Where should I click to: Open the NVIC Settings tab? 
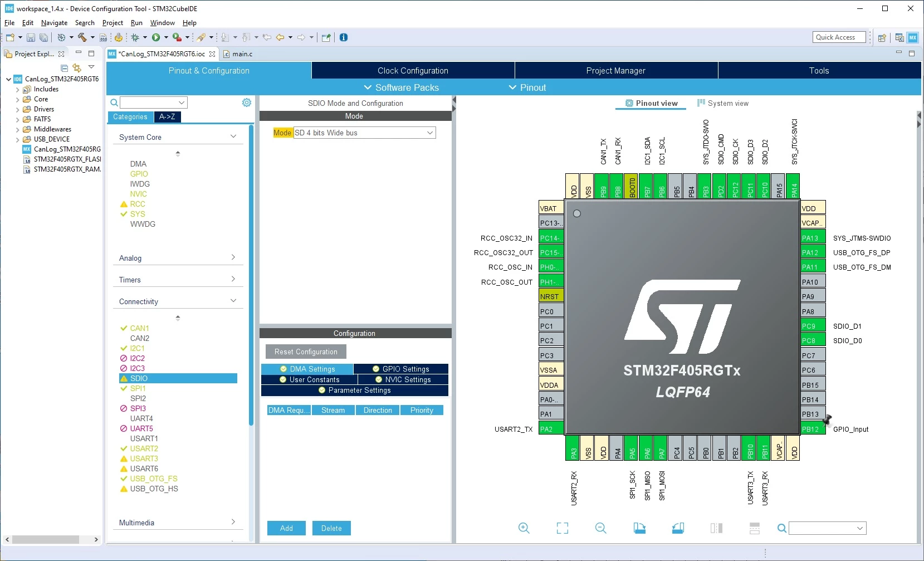(x=403, y=379)
